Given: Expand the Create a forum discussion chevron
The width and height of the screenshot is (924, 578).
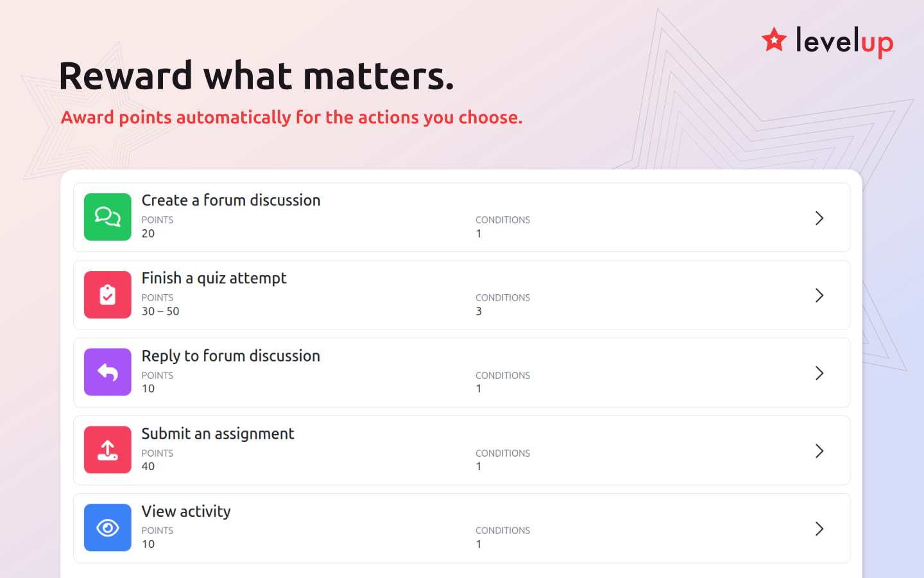Looking at the screenshot, I should tap(819, 218).
